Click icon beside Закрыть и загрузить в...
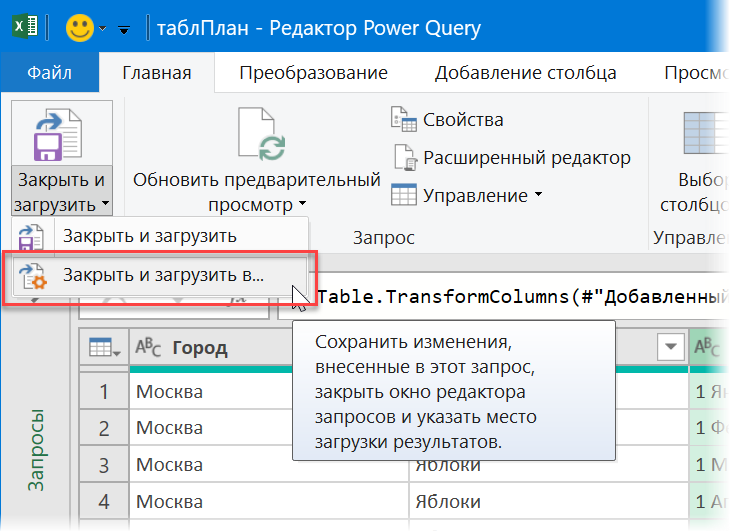Image resolution: width=730 pixels, height=532 pixels. [33, 276]
